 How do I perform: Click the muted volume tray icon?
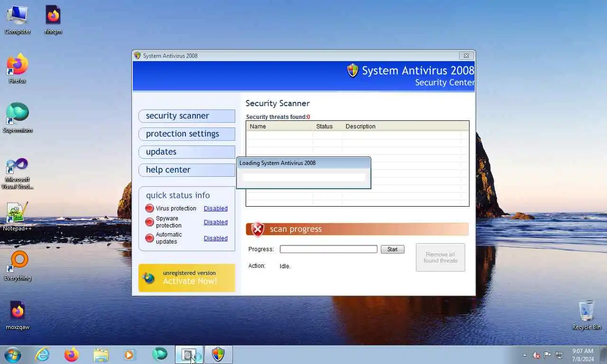point(536,355)
